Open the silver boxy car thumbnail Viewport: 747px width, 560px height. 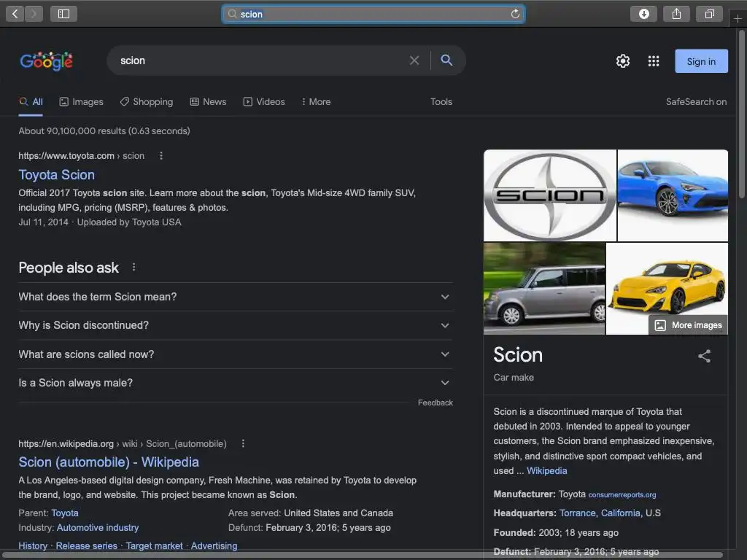click(x=544, y=289)
